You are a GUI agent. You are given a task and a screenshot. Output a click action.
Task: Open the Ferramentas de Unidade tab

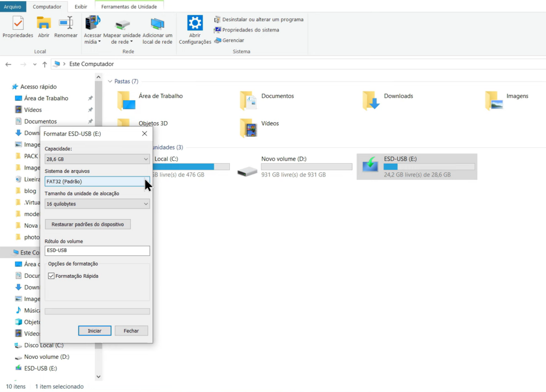pyautogui.click(x=128, y=6)
